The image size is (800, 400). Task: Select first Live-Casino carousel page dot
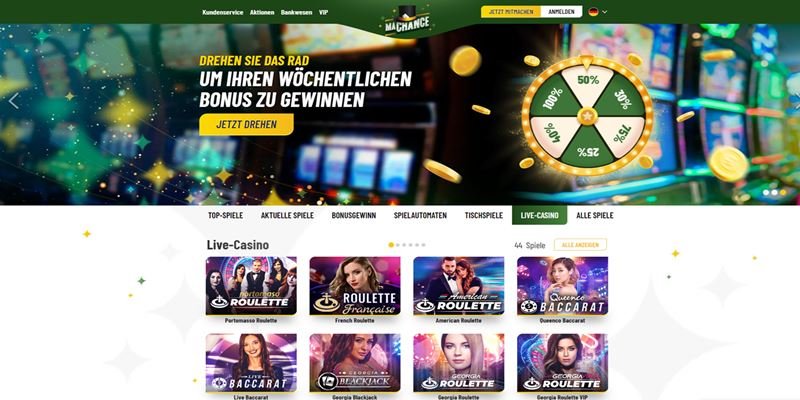(391, 245)
